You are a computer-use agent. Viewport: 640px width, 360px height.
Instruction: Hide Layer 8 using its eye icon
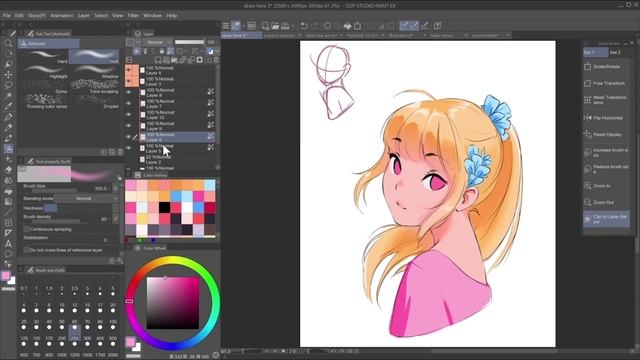129,92
